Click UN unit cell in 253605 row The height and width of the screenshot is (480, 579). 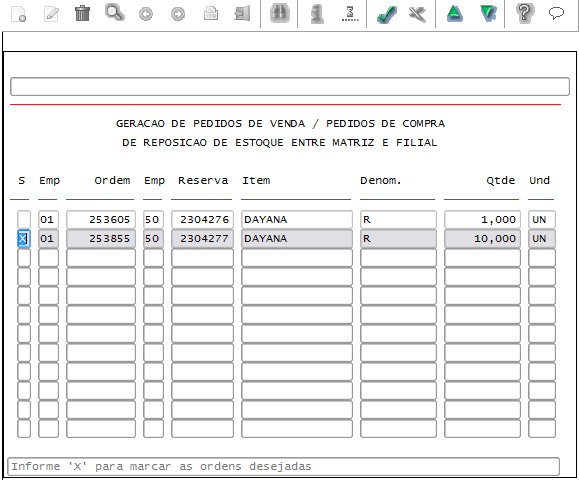coord(542,220)
